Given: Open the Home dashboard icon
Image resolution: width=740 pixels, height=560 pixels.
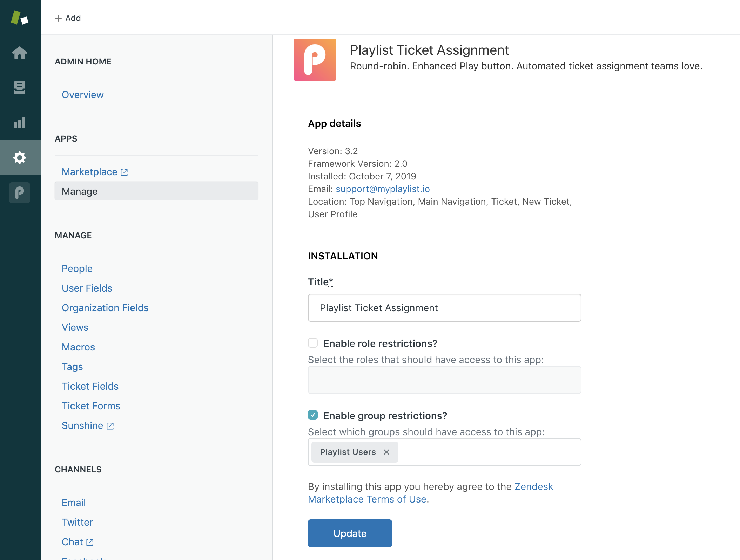Looking at the screenshot, I should (20, 53).
